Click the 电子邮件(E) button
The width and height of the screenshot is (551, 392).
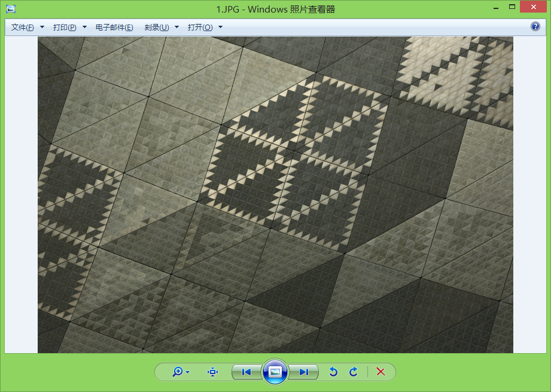[114, 28]
